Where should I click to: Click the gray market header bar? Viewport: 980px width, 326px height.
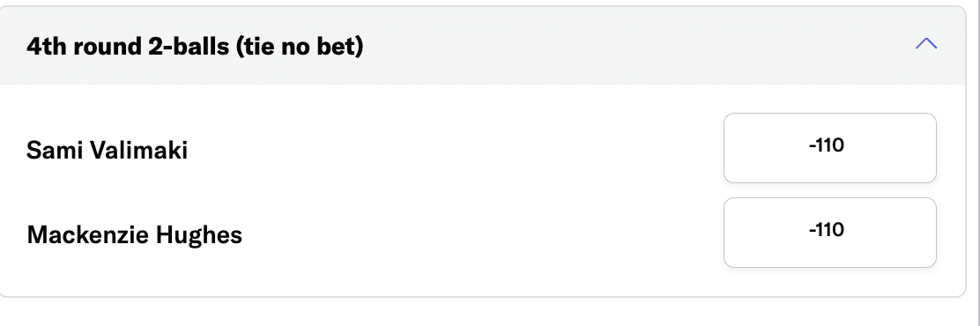(482, 46)
